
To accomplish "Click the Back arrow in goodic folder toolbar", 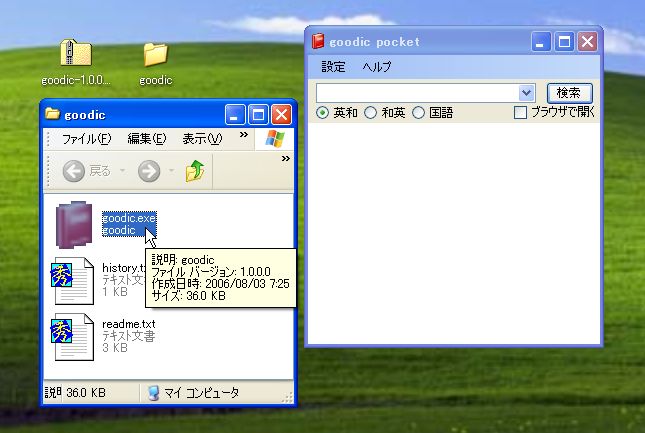I will click(x=74, y=171).
